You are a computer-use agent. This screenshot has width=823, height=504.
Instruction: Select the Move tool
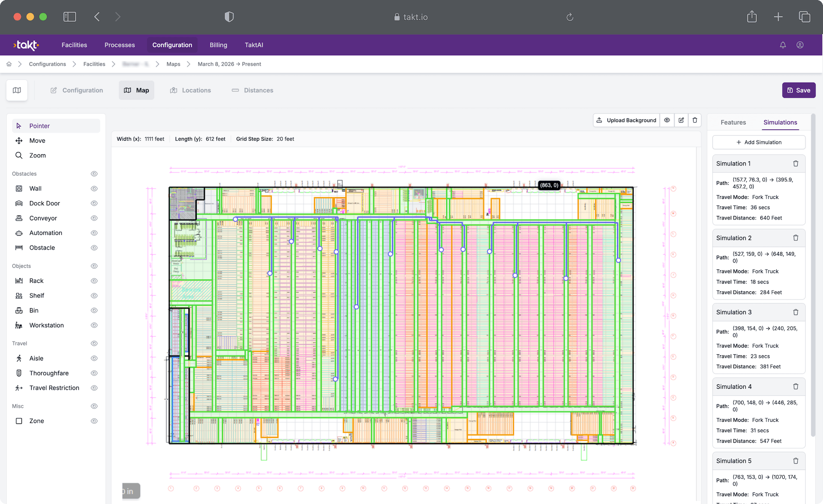coord(37,141)
